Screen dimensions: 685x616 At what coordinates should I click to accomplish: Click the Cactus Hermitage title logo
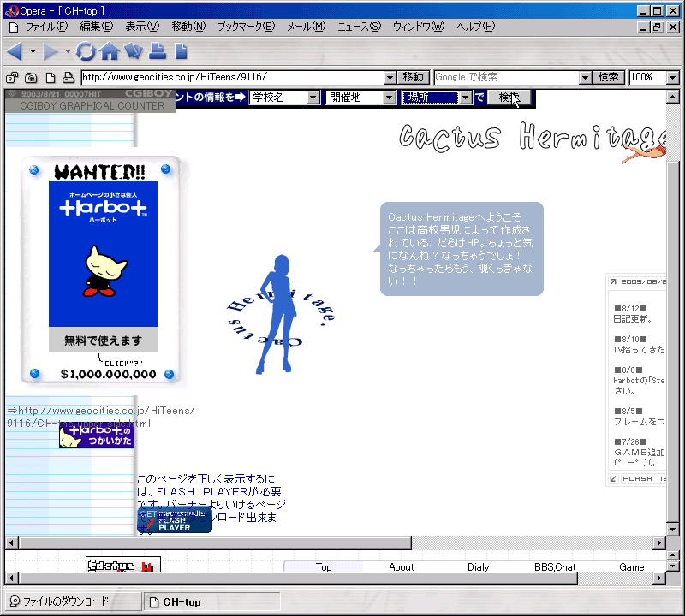click(532, 138)
